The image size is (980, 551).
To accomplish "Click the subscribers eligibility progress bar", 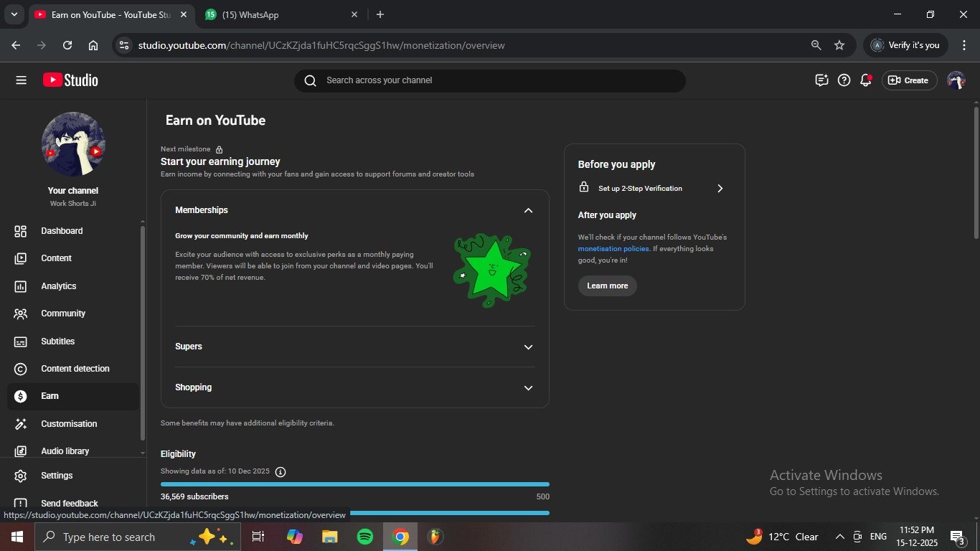I will (x=354, y=484).
